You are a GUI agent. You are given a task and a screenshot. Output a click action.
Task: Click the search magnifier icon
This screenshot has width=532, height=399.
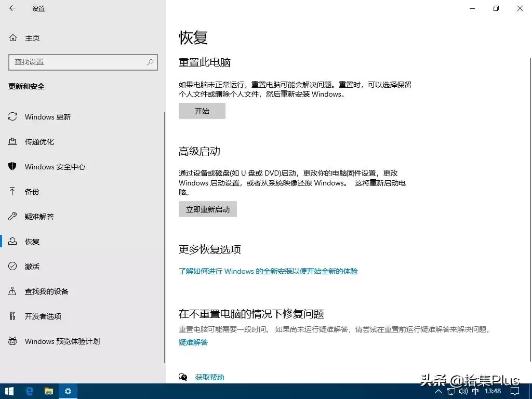pos(150,62)
